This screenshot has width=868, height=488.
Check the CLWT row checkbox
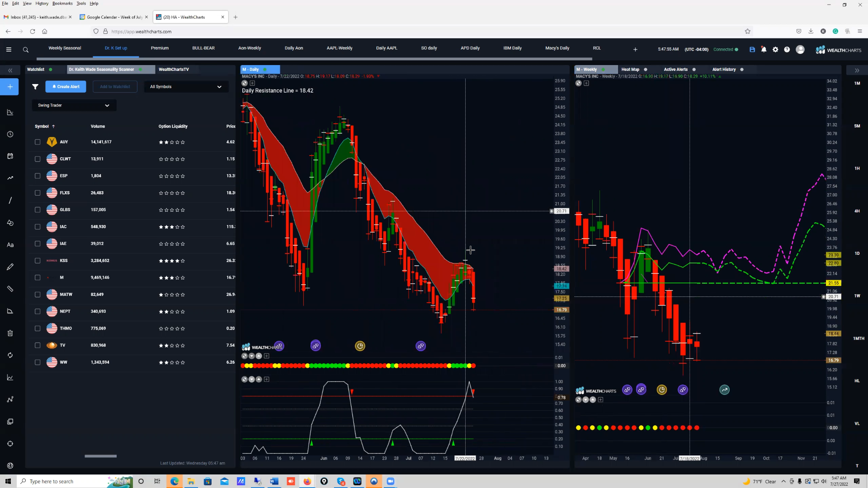38,159
